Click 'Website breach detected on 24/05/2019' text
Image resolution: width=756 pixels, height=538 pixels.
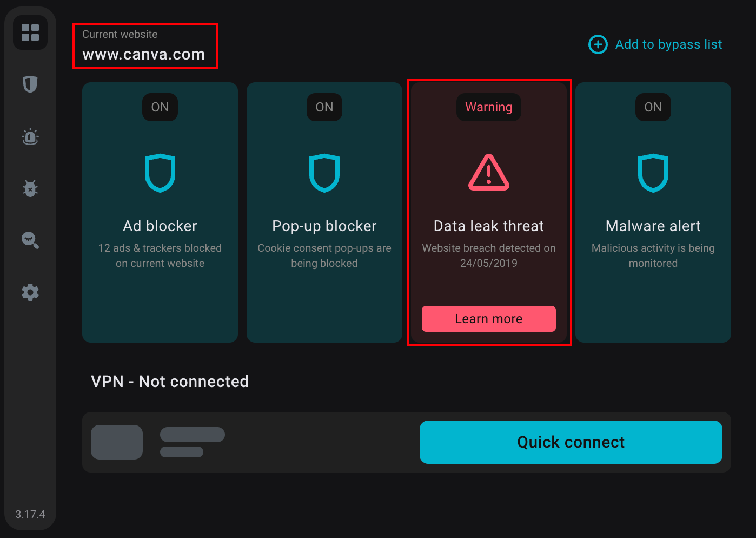(489, 255)
